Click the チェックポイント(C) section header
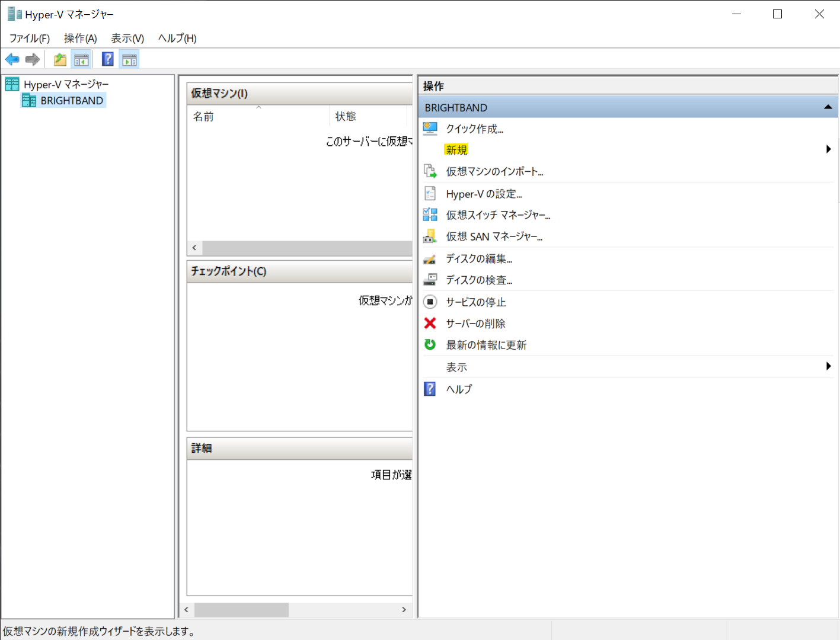Viewport: 840px width, 640px height. 299,271
